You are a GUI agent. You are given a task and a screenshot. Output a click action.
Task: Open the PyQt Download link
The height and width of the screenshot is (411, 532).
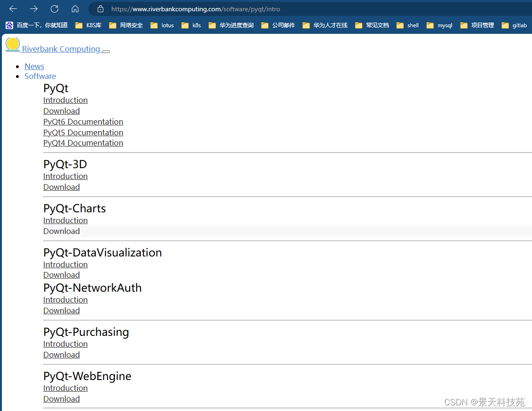coord(62,111)
